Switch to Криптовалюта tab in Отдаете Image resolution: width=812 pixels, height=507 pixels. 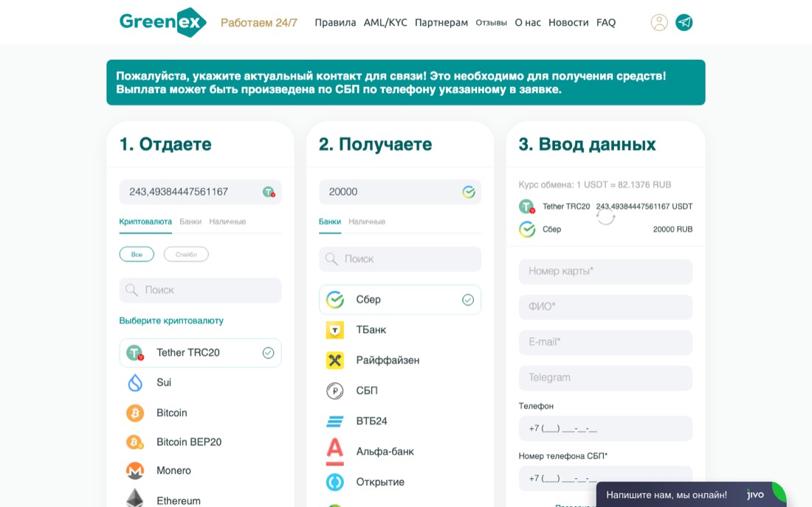[x=145, y=221]
